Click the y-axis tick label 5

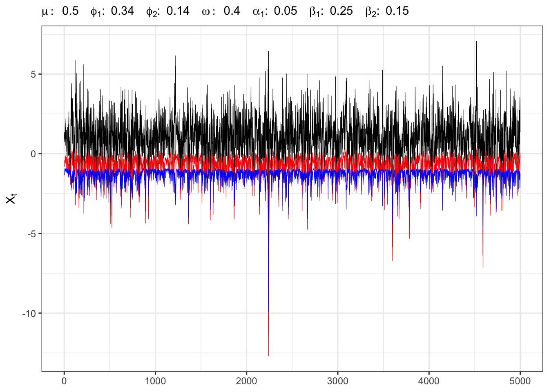pyautogui.click(x=33, y=74)
